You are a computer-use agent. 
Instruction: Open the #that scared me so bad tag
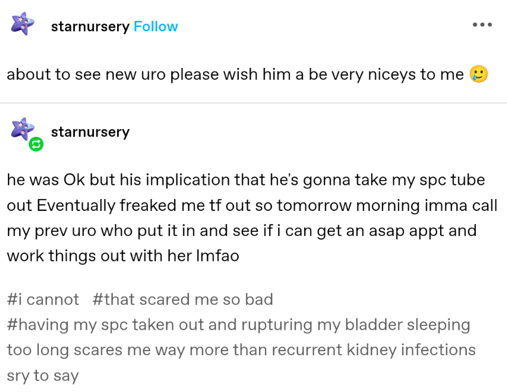pos(183,299)
